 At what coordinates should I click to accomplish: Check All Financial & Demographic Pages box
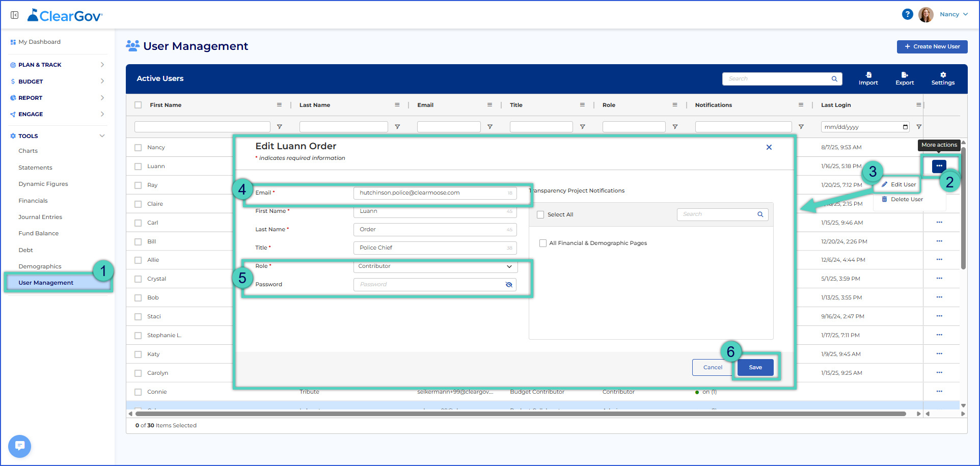[x=543, y=243]
